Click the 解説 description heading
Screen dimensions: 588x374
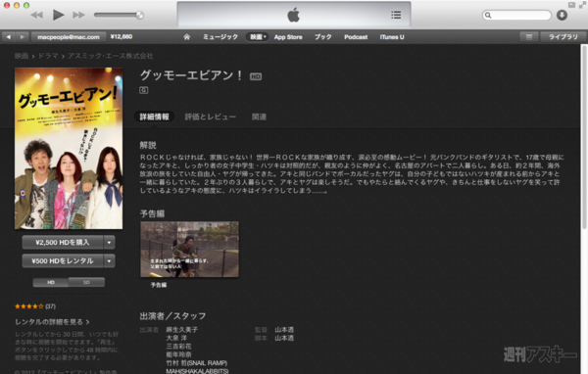tap(148, 145)
